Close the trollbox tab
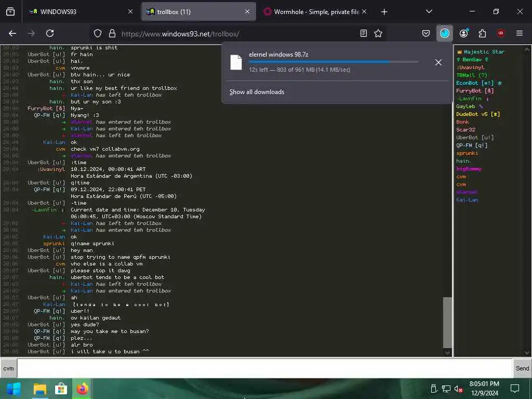This screenshot has height=399, width=532. point(247,11)
